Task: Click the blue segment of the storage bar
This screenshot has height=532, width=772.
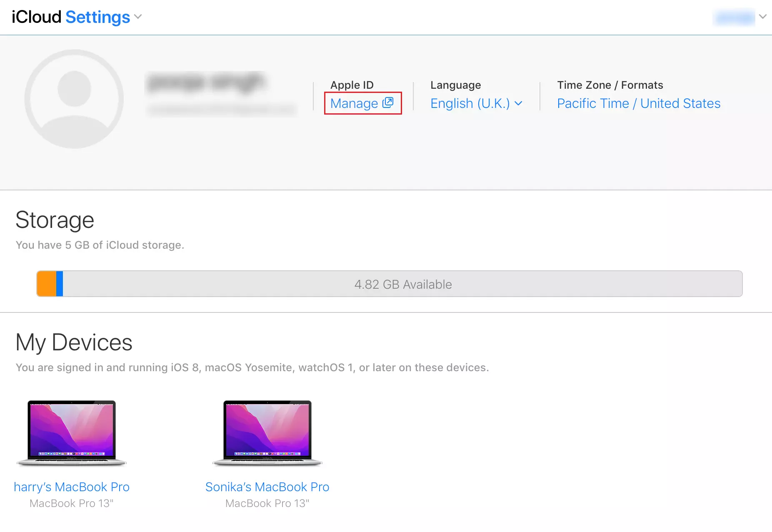Action: click(60, 284)
